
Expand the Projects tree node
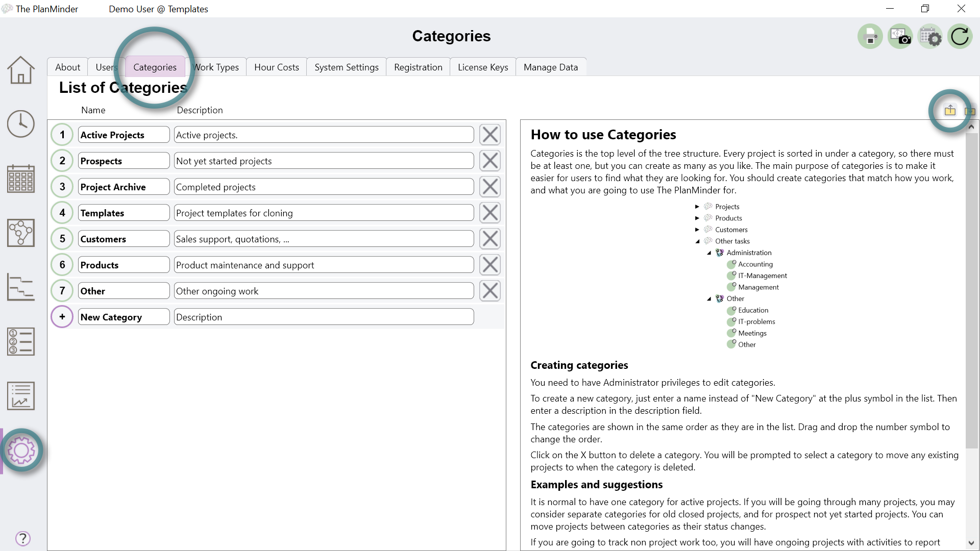[x=698, y=206]
